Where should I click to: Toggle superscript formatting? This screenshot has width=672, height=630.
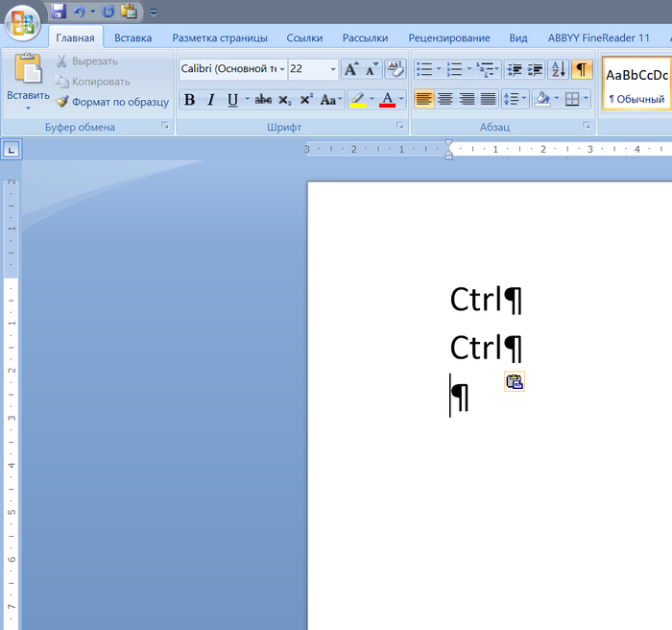305,100
